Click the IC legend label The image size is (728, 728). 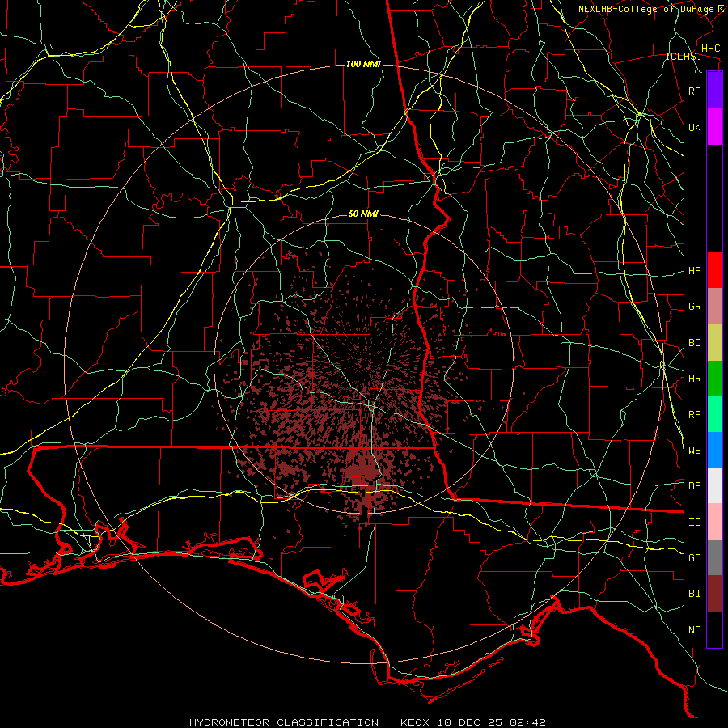pyautogui.click(x=694, y=523)
